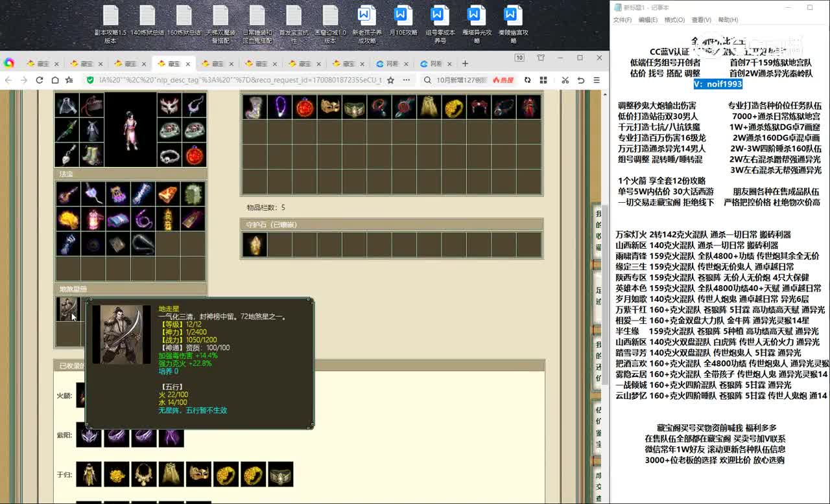Select the equipped cloak item
The image size is (830, 504).
tap(66, 105)
